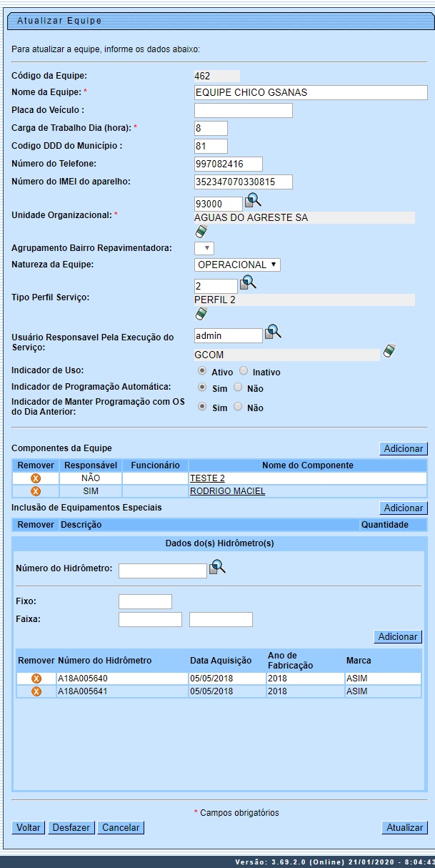The width and height of the screenshot is (435, 868).
Task: Focus the Placa do Veículo field
Action: click(x=244, y=110)
